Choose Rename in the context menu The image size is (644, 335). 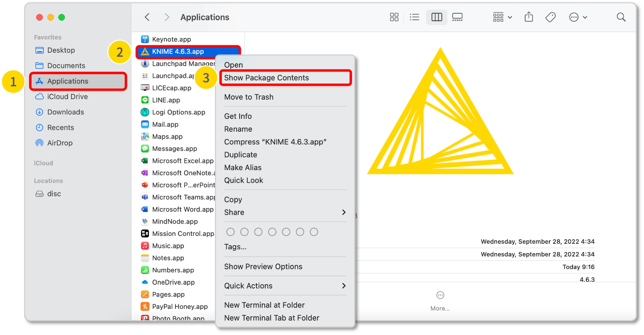[x=238, y=129]
